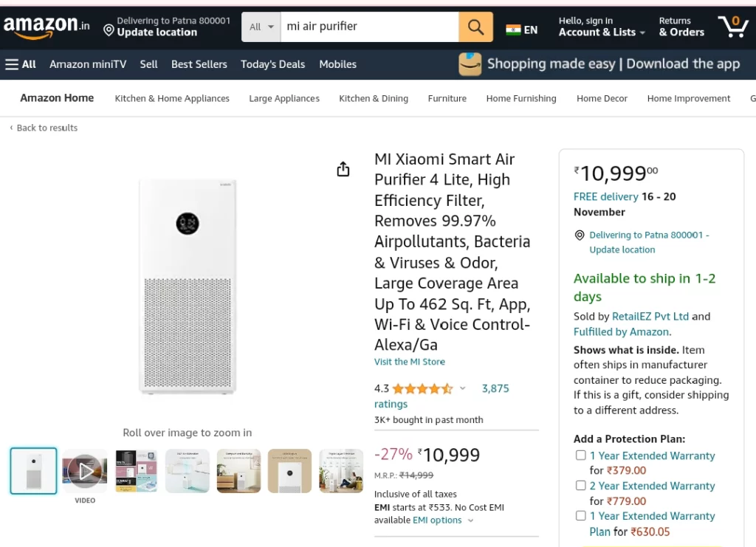The height and width of the screenshot is (547, 756).
Task: Expand the EMI options chevron
Action: click(470, 520)
